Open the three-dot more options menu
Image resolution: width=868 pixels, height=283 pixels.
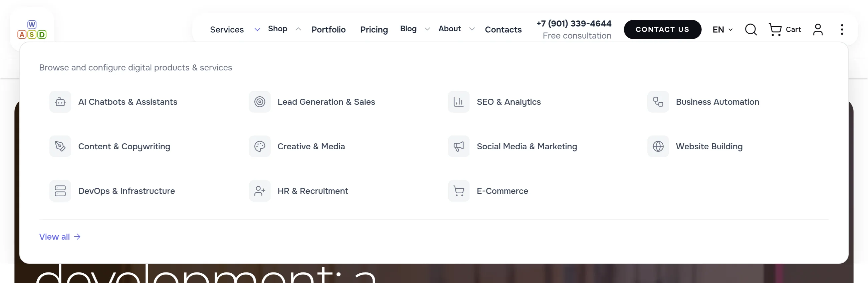842,30
